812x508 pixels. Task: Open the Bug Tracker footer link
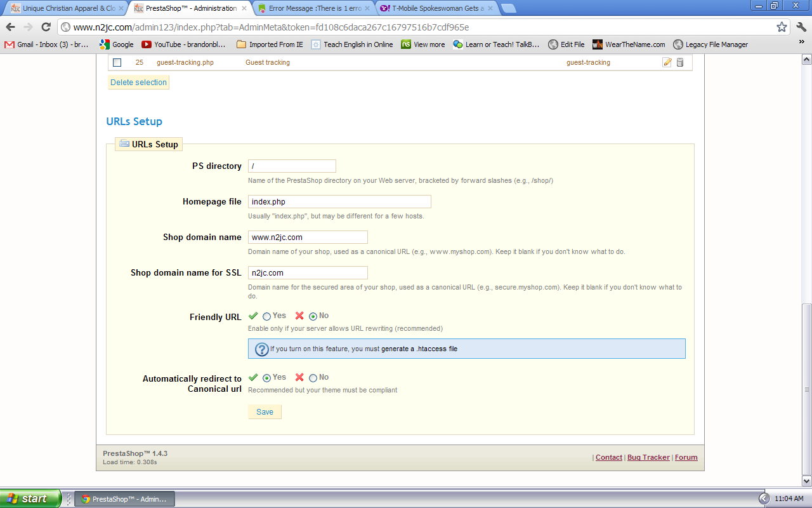(648, 457)
